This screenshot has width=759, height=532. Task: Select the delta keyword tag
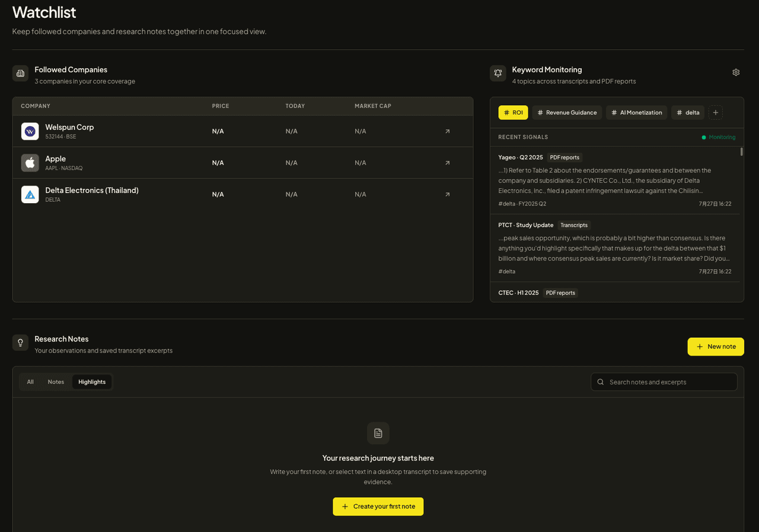(688, 113)
